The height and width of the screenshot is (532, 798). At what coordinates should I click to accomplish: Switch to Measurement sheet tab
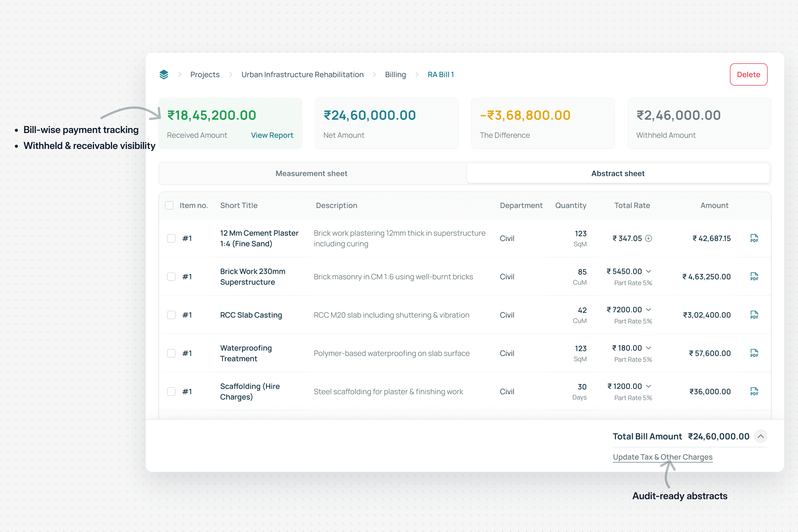coord(311,173)
